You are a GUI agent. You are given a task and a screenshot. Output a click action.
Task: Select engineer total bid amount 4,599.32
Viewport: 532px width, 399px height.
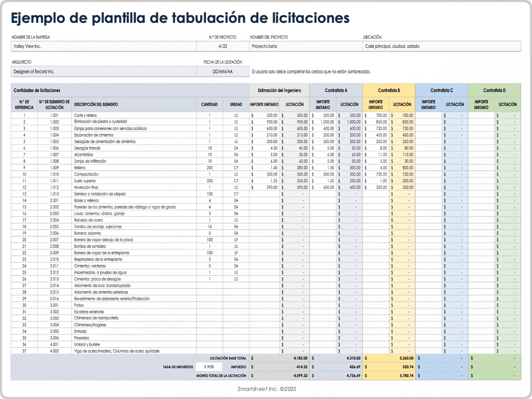click(x=279, y=376)
